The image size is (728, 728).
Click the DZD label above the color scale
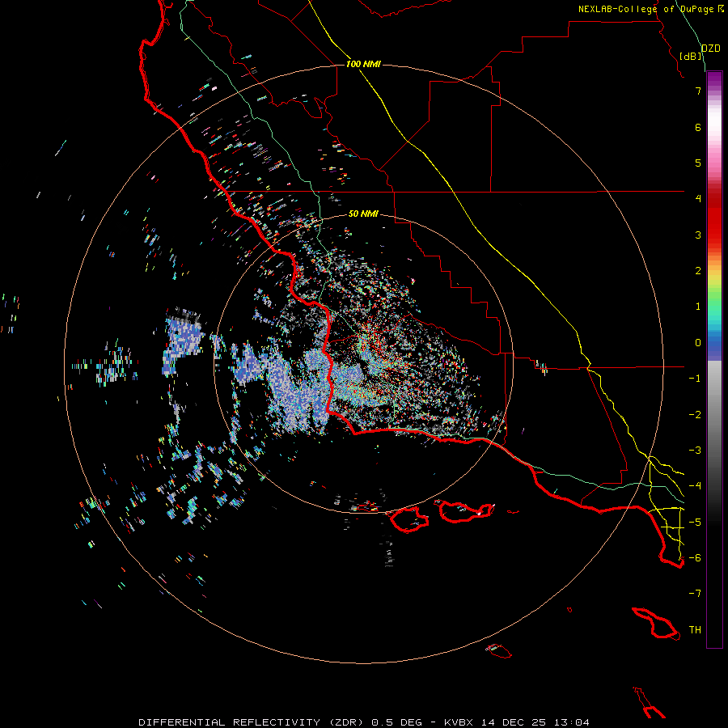pyautogui.click(x=710, y=49)
